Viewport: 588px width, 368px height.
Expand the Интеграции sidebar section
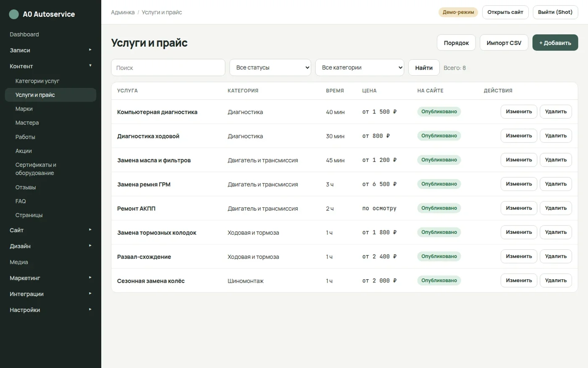[x=50, y=294]
